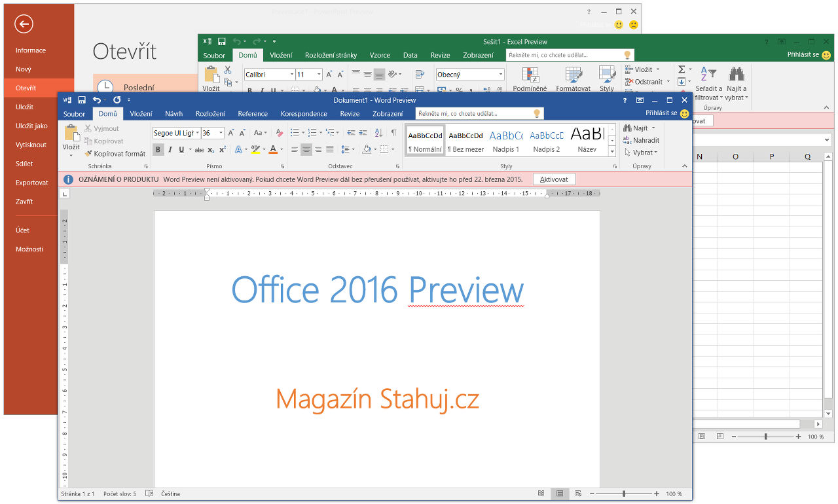Viewport: 838px width, 504px height.
Task: Open Excel Najít a vybrat binoculars
Action: 737,82
